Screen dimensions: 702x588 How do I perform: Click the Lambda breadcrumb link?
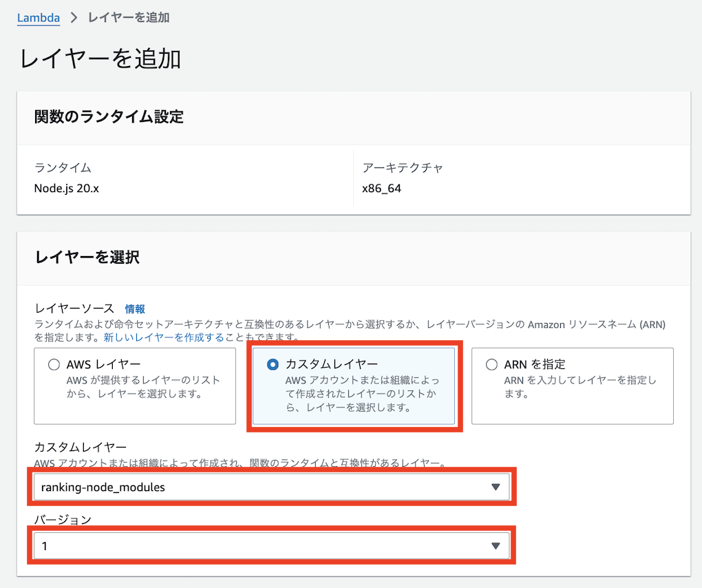click(38, 18)
